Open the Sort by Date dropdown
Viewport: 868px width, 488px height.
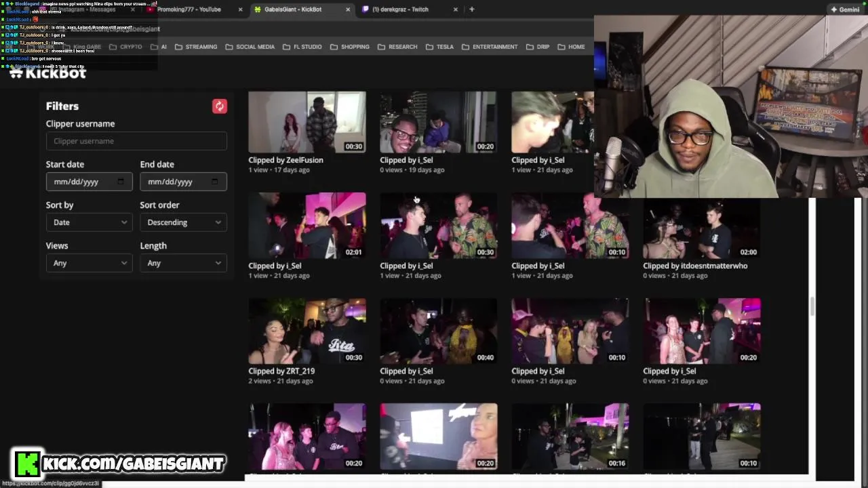pyautogui.click(x=89, y=222)
